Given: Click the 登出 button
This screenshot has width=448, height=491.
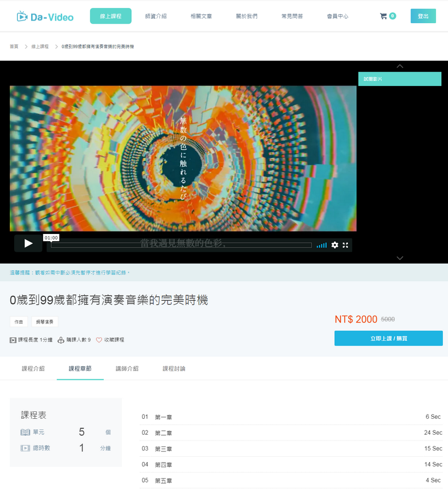Looking at the screenshot, I should click(x=423, y=16).
